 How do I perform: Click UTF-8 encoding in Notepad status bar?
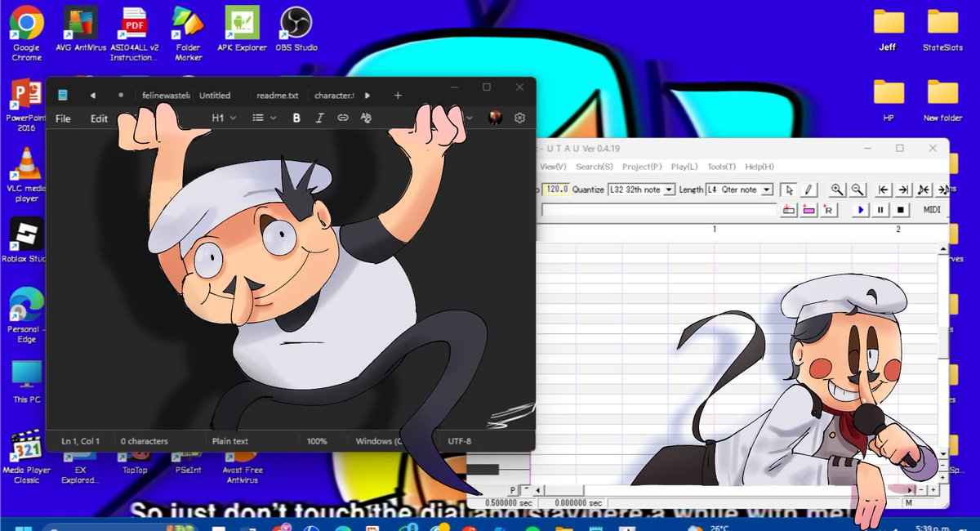click(459, 441)
